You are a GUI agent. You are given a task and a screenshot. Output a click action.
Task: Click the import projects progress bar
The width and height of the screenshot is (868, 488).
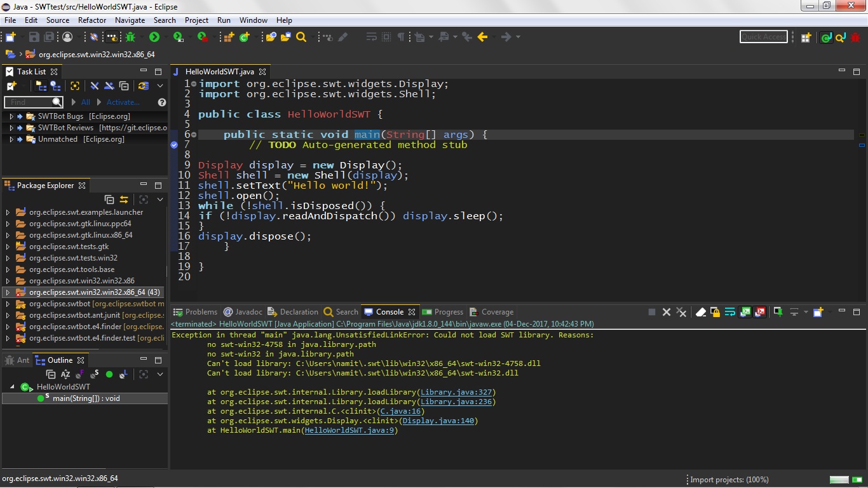click(x=839, y=480)
